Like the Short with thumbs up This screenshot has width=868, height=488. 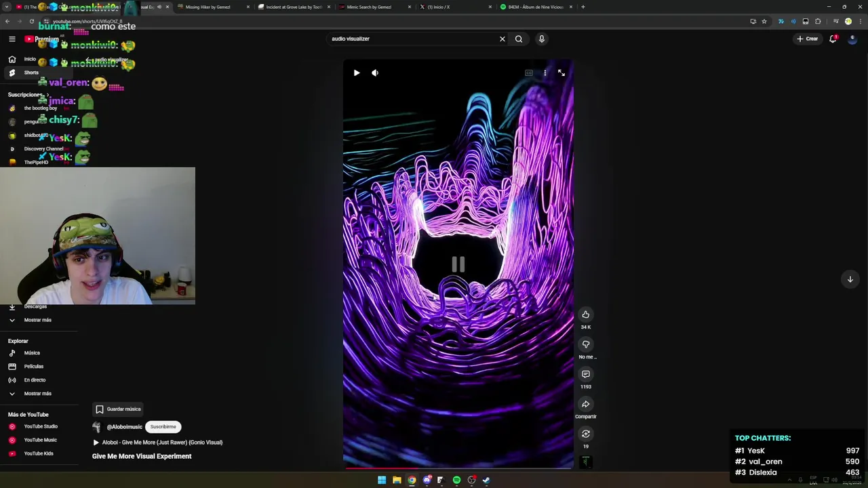click(x=586, y=314)
